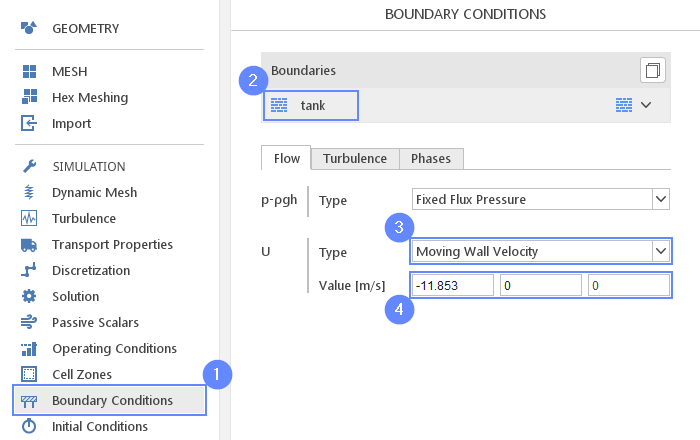The height and width of the screenshot is (440, 700).
Task: Open the Moving Wall Velocity dropdown
Action: coord(541,251)
